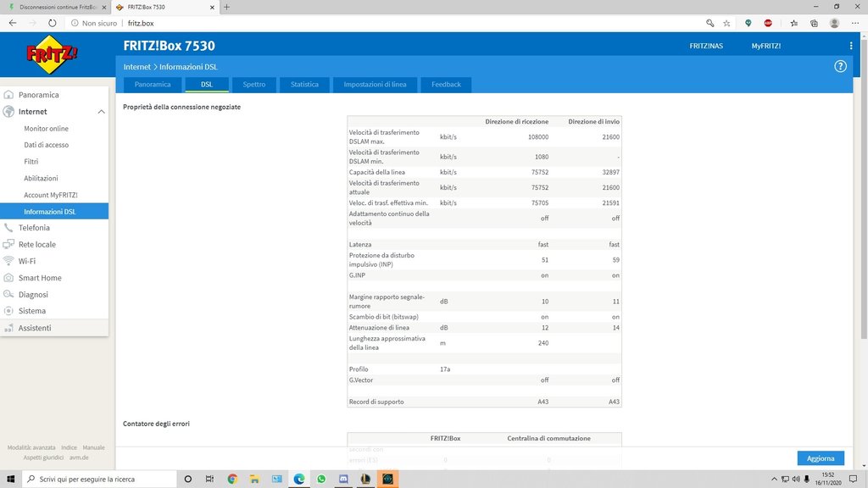This screenshot has height=488, width=868.
Task: Open the Windows Start menu
Action: 10,480
